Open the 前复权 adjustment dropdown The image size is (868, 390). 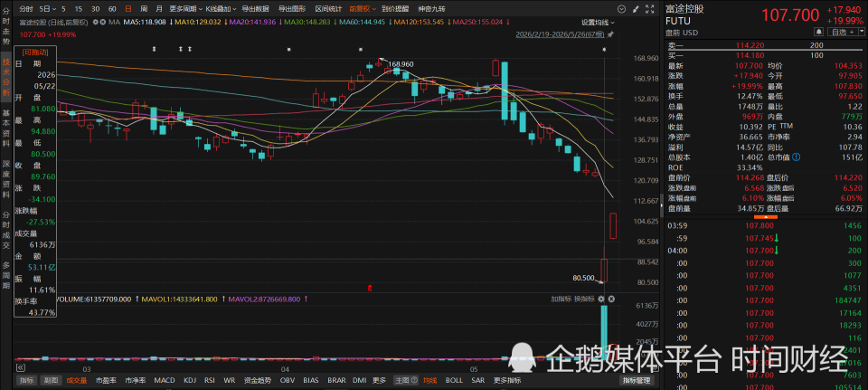pyautogui.click(x=363, y=9)
